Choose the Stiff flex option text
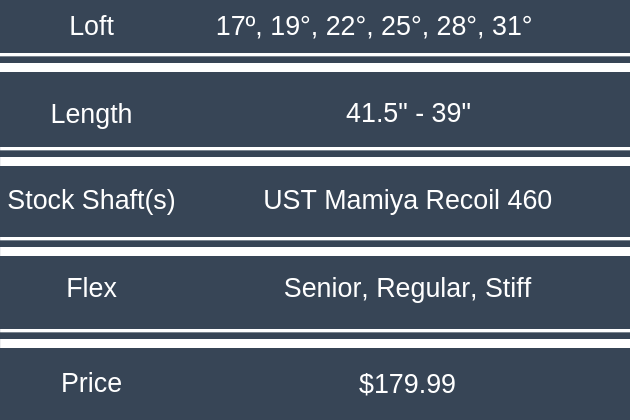 [508, 288]
